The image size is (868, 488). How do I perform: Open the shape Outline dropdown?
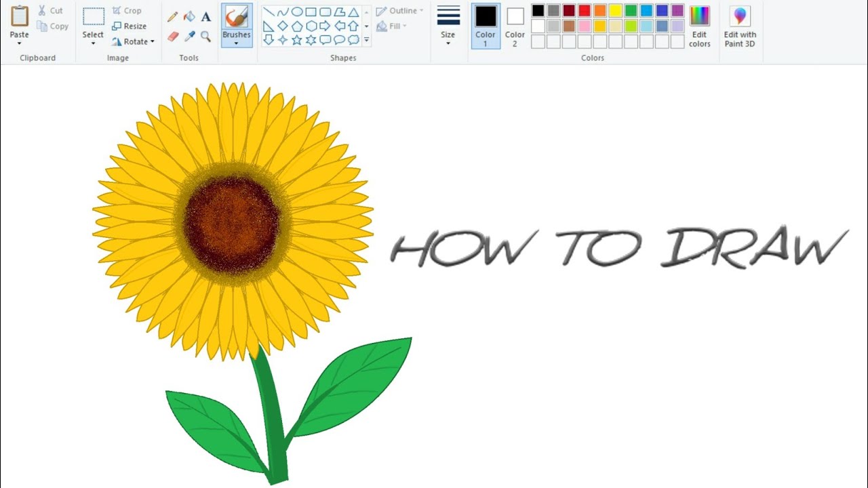click(x=400, y=11)
